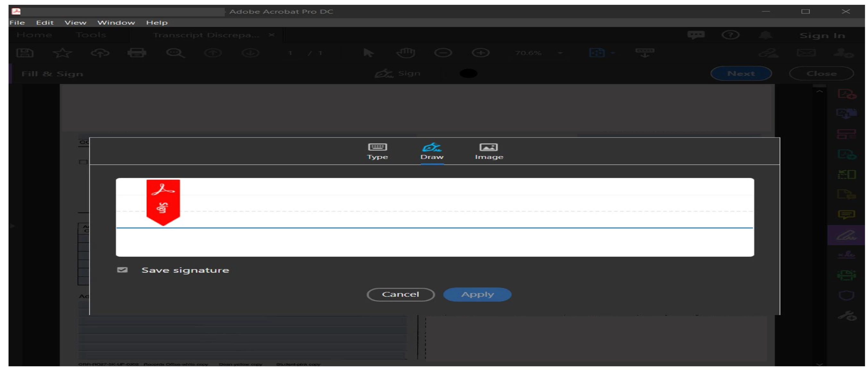Screen dimensions: 868x375
Task: Apply the drawn signature
Action: [477, 295]
